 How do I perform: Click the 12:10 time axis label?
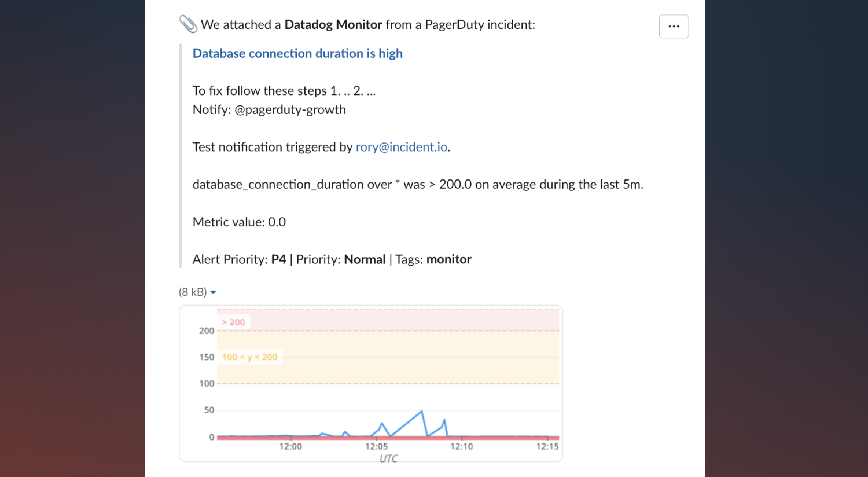pyautogui.click(x=461, y=446)
